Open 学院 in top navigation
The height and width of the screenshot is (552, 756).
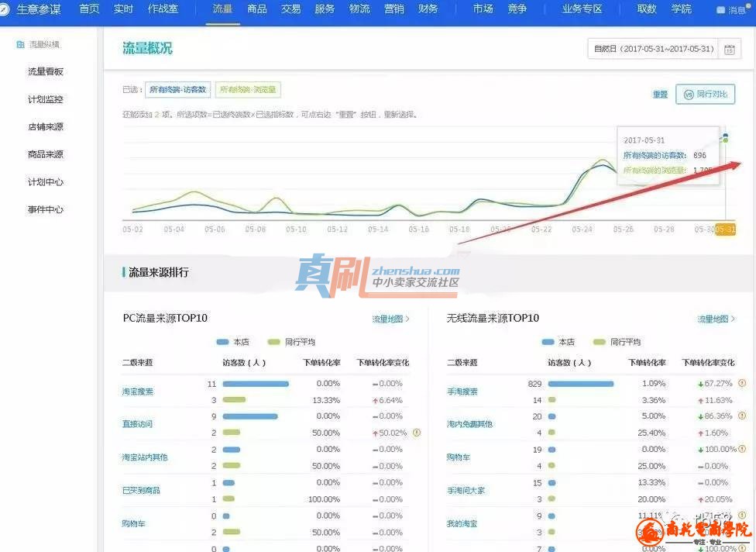[681, 9]
